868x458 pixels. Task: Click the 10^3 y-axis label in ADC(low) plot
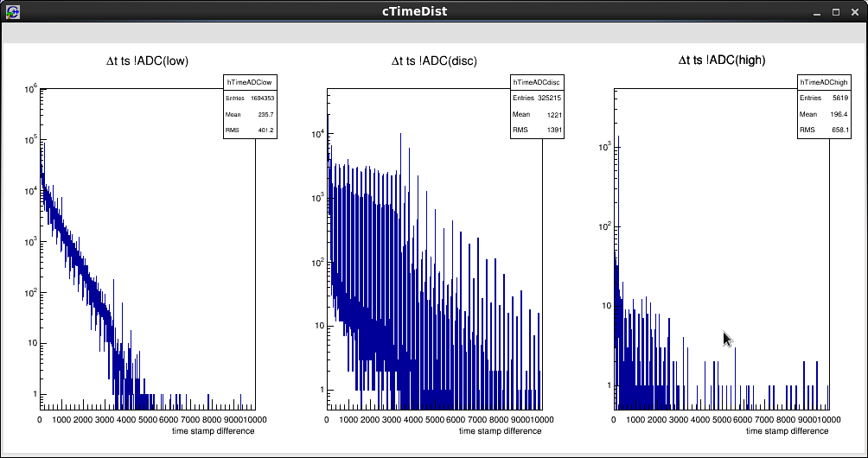[x=30, y=240]
